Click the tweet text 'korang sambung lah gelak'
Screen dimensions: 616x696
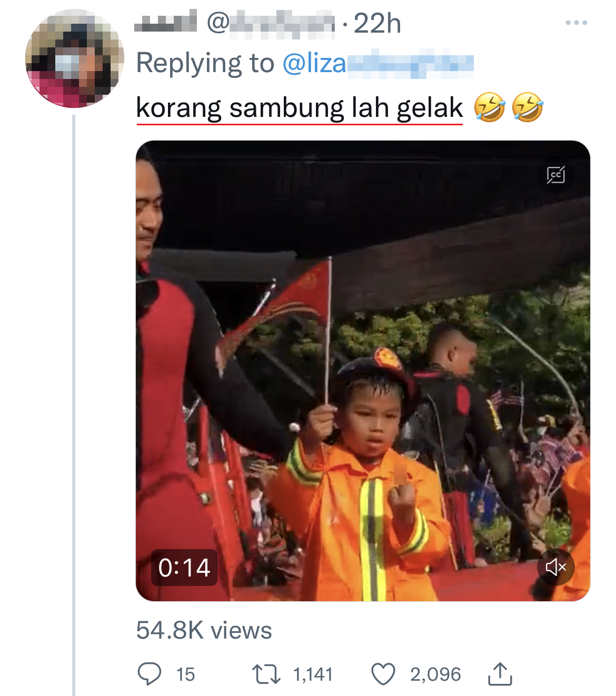[299, 108]
